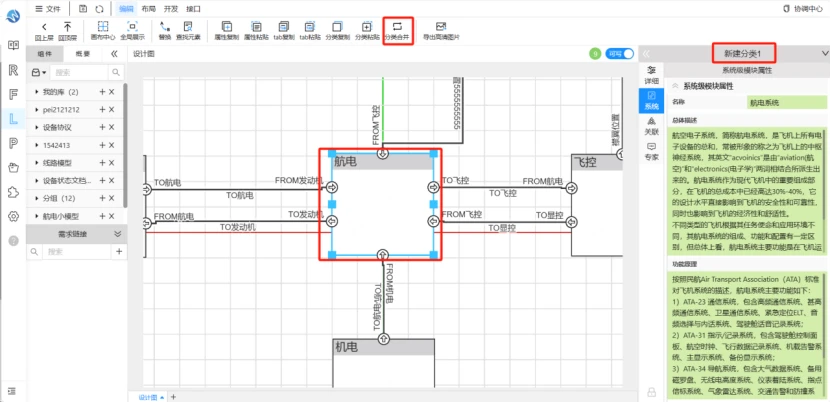
Task: Collapse the 需求链接 section chevron
Action: point(117,234)
